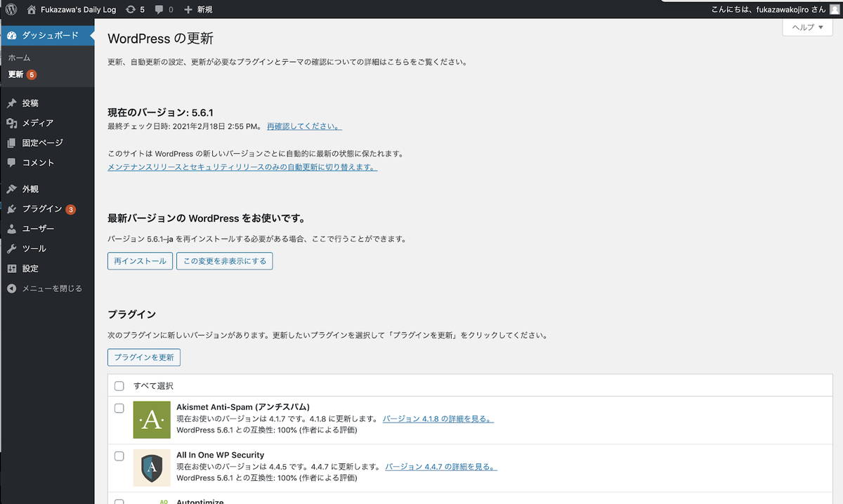Screen dimensions: 843x504
Task: Open updates via the circular arrows icon
Action: (131, 9)
